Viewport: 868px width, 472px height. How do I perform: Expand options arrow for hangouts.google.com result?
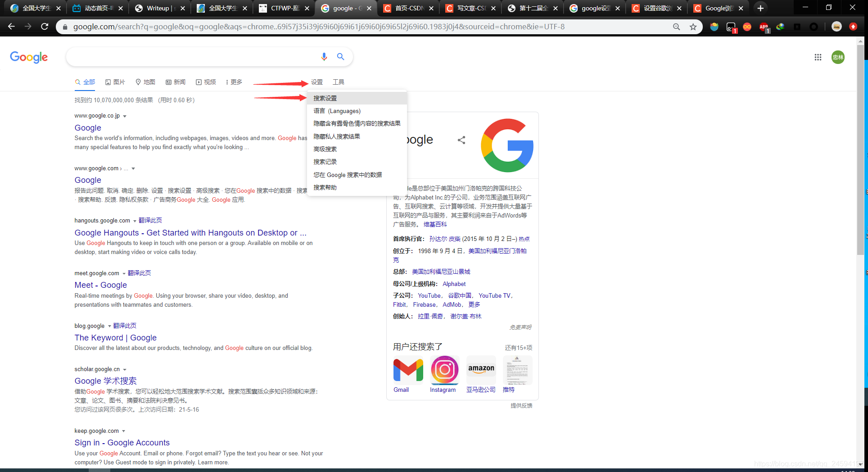tap(135, 221)
